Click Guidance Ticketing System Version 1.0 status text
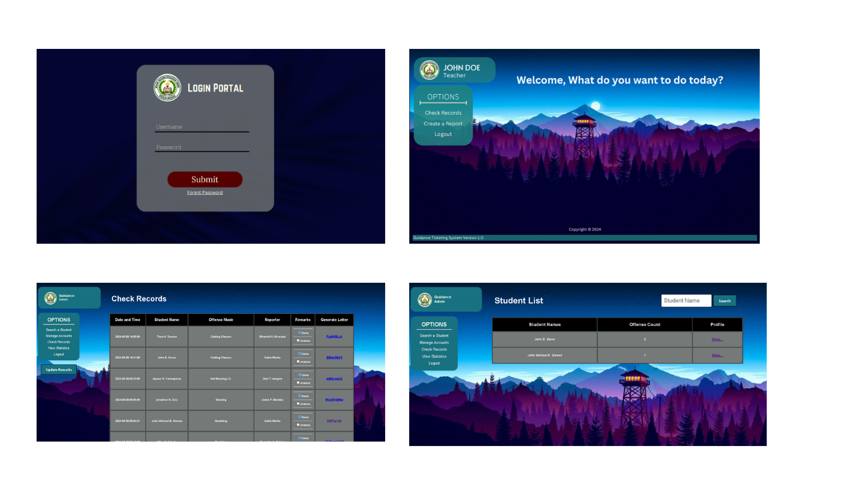The image size is (868, 488). point(448,238)
